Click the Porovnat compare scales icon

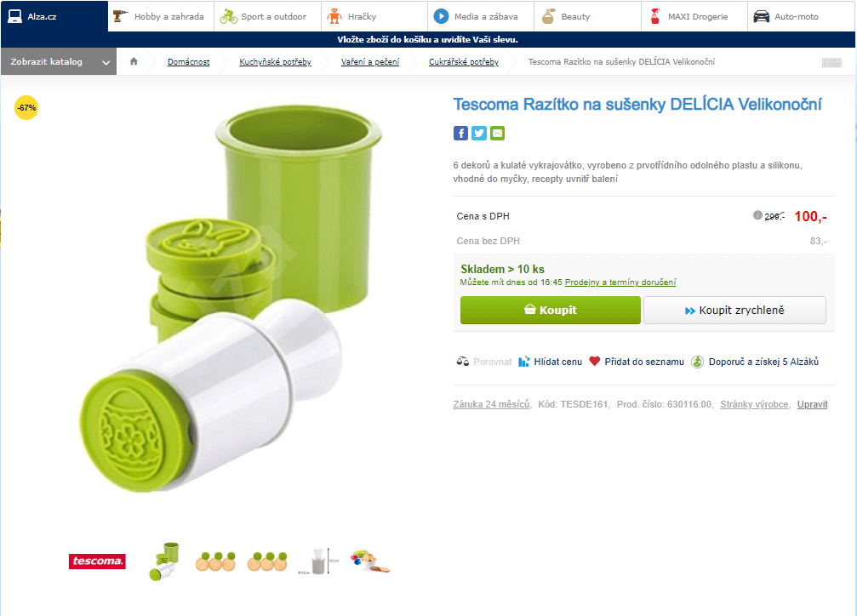463,362
